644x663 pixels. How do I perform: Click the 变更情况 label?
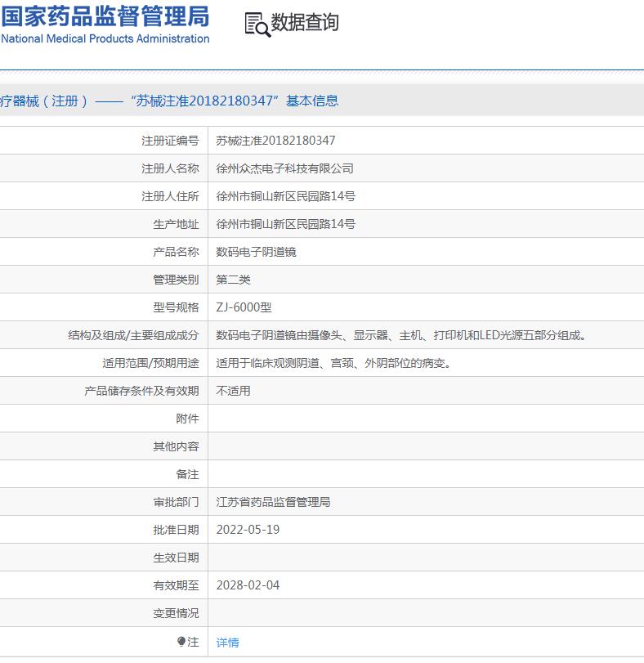click(176, 613)
